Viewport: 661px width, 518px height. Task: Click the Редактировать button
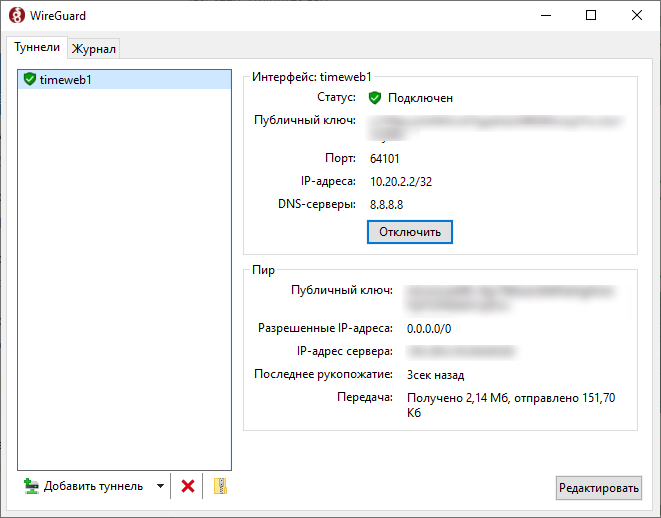coord(599,488)
